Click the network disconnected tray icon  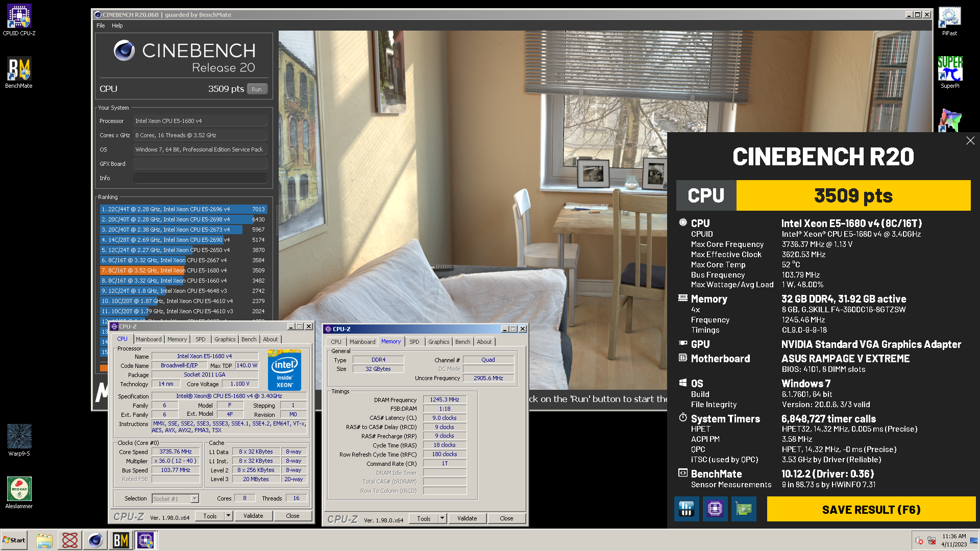click(932, 540)
